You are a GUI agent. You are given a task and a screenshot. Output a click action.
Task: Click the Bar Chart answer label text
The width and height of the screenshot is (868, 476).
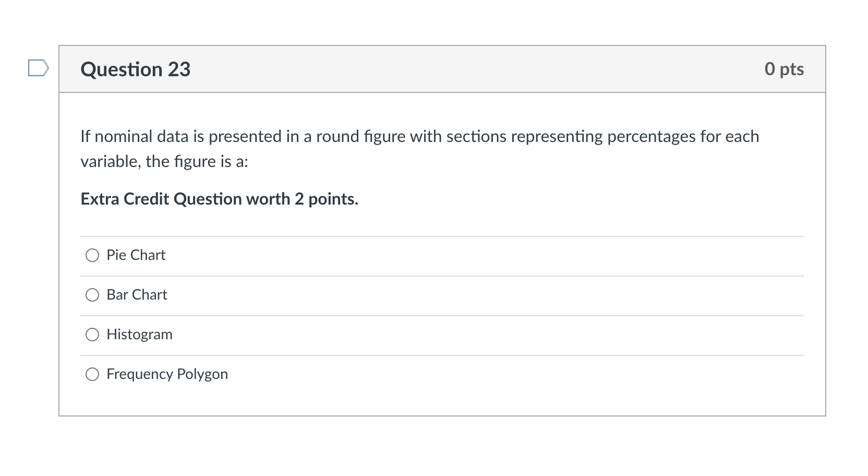pos(137,295)
